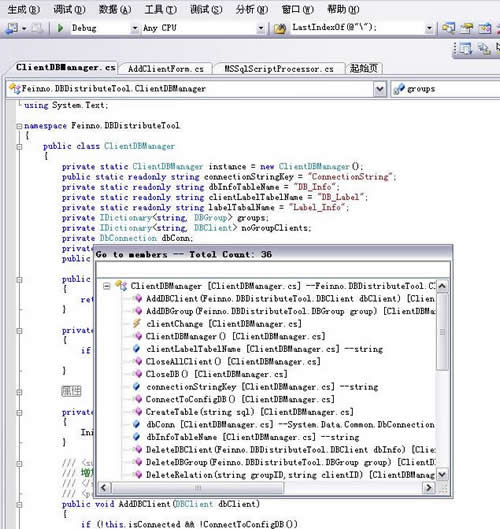Click the members list horizontal scrollbar thumb
Viewport: 500px width, 529px height.
coord(198,488)
